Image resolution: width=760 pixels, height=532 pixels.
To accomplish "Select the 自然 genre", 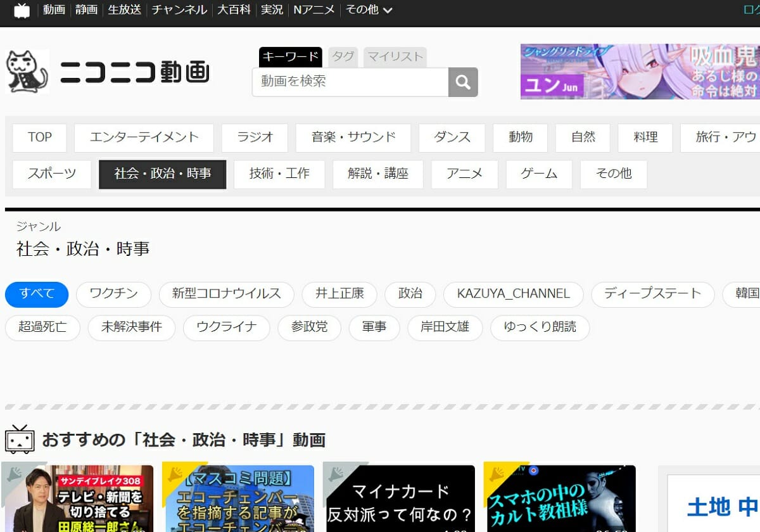I will [583, 137].
